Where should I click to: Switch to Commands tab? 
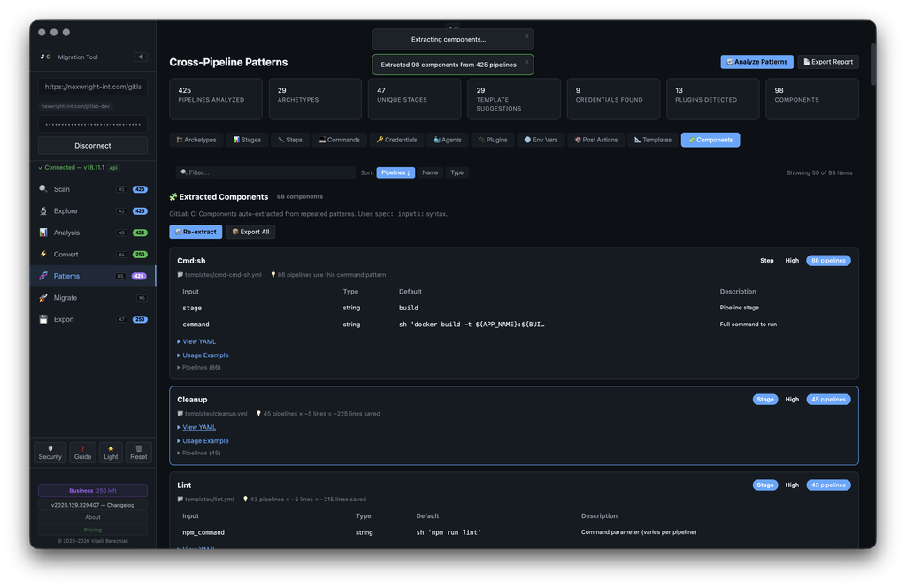[340, 140]
